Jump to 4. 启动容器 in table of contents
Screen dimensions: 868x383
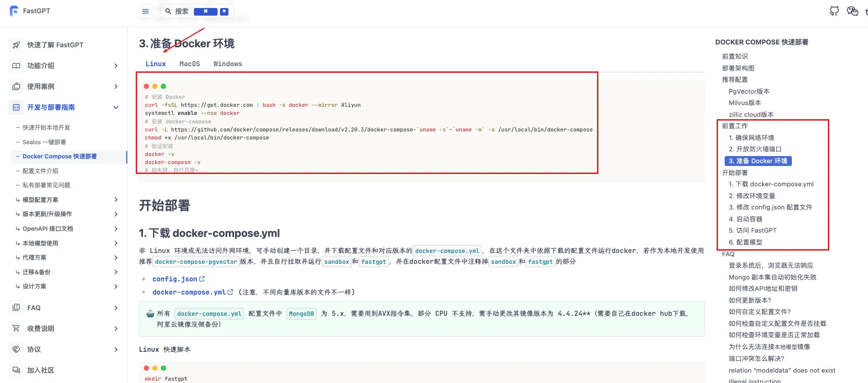[x=745, y=219]
